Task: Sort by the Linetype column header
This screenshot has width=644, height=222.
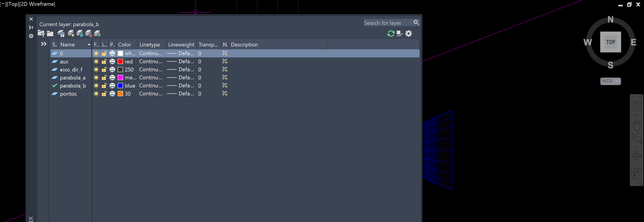Action: click(x=152, y=44)
